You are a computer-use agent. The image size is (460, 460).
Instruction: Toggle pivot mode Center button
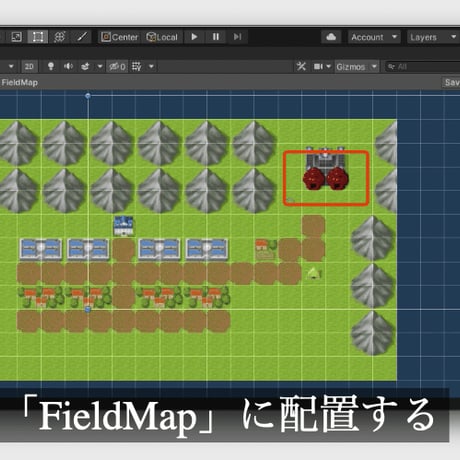tap(120, 37)
